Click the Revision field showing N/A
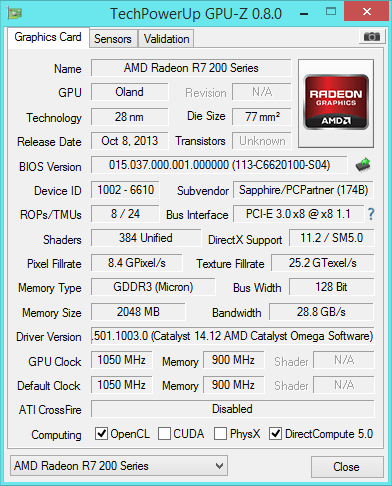392x486 pixels. tap(262, 92)
